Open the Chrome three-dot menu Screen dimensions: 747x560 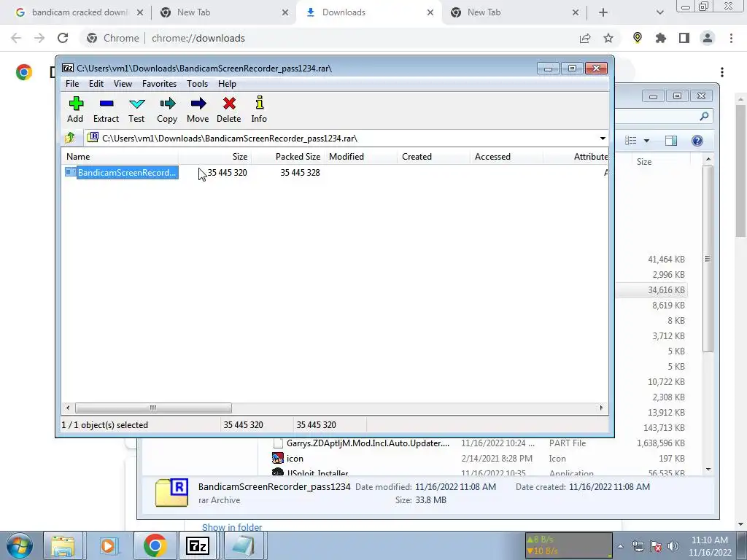731,38
